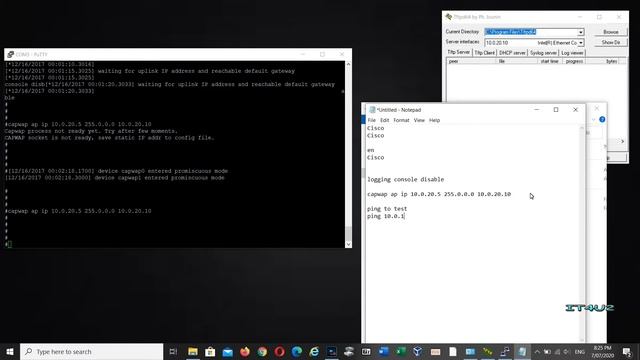This screenshot has width=640, height=360.
Task: Click the ENG language indicator
Action: (x=580, y=351)
